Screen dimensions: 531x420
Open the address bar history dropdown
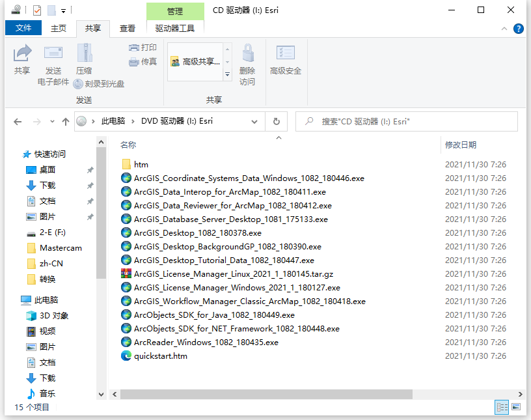coord(254,122)
